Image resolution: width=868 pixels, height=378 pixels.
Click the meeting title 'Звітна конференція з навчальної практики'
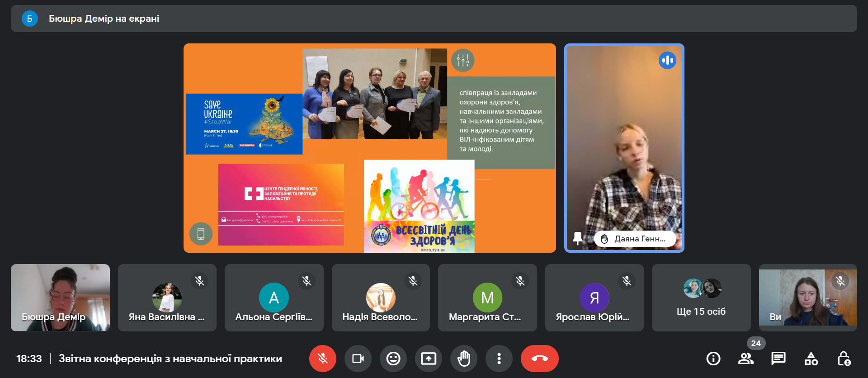(x=170, y=359)
